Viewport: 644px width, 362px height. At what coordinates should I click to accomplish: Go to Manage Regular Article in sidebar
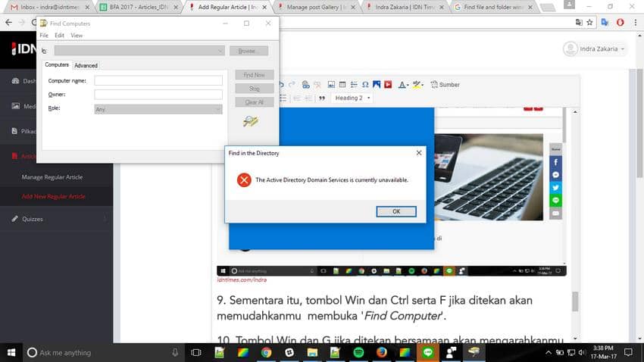point(52,177)
